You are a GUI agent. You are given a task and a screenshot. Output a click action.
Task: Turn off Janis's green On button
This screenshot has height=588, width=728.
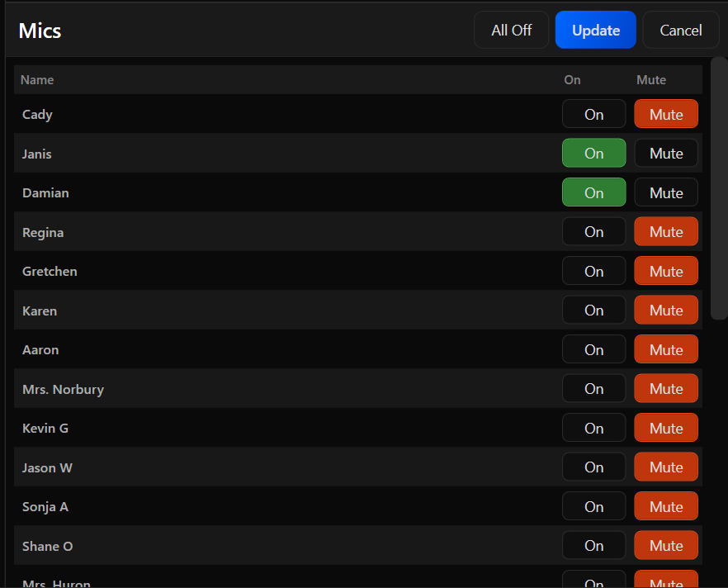[x=593, y=154]
